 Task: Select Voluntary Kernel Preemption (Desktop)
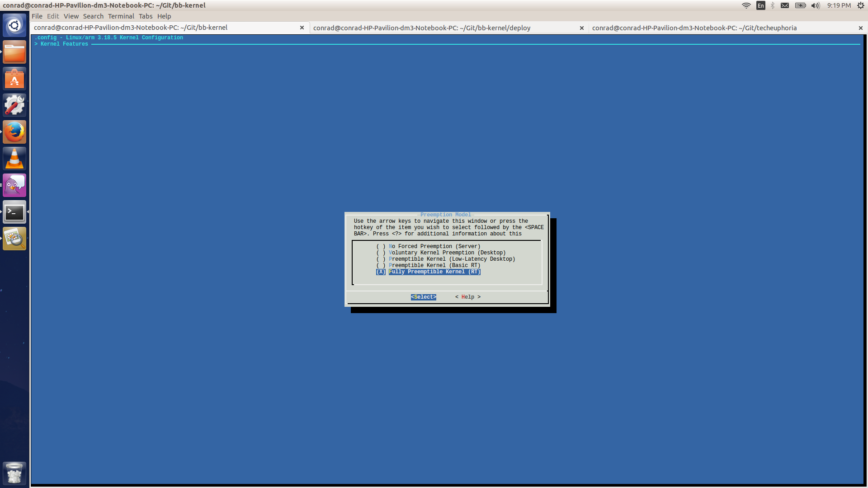[440, 253]
